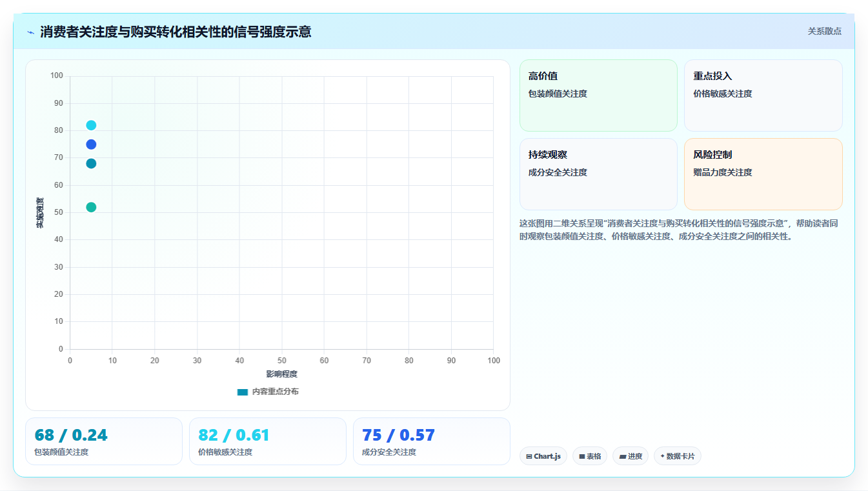Select the green scatter point at value 52
This screenshot has height=491, width=868.
click(x=91, y=207)
